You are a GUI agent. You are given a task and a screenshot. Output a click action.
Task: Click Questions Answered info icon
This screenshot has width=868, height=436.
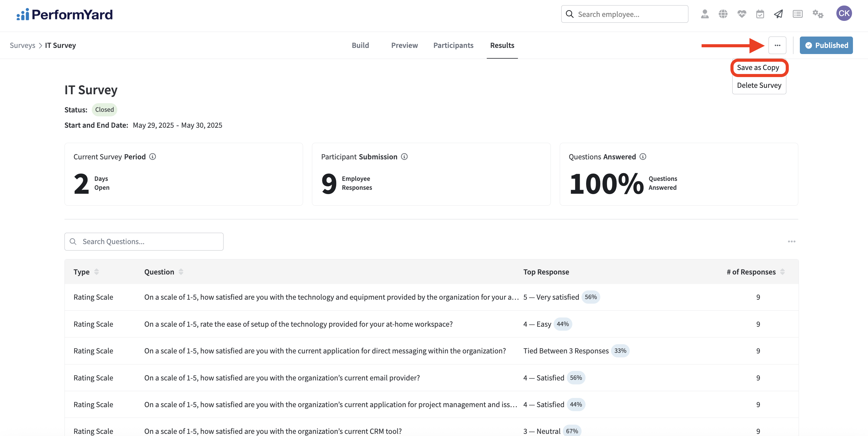(643, 157)
